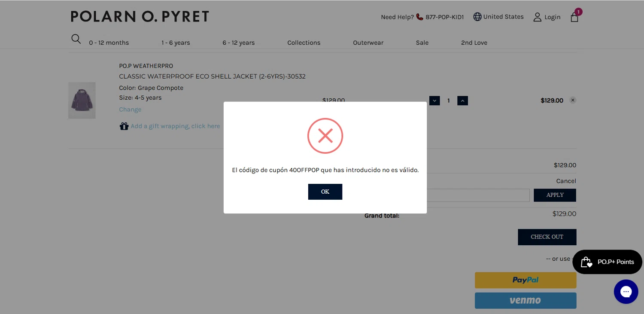
Task: Open the 0 - 12 months menu
Action: pyautogui.click(x=109, y=43)
